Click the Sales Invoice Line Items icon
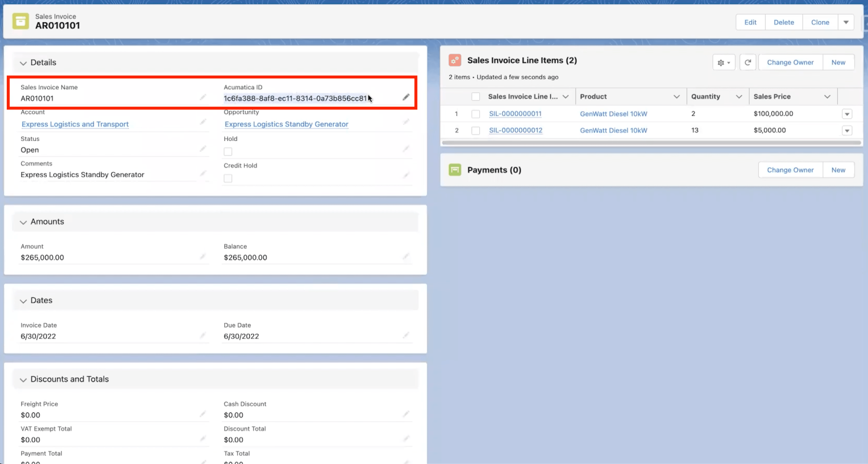Viewport: 868px width, 464px height. (454, 60)
